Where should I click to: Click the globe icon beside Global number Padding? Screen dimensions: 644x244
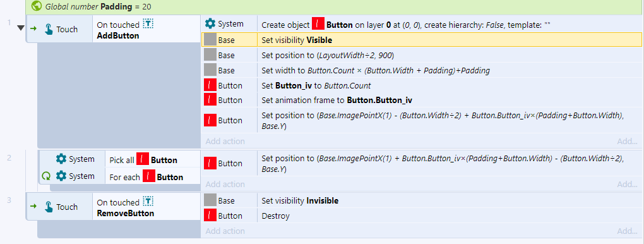pyautogui.click(x=37, y=6)
